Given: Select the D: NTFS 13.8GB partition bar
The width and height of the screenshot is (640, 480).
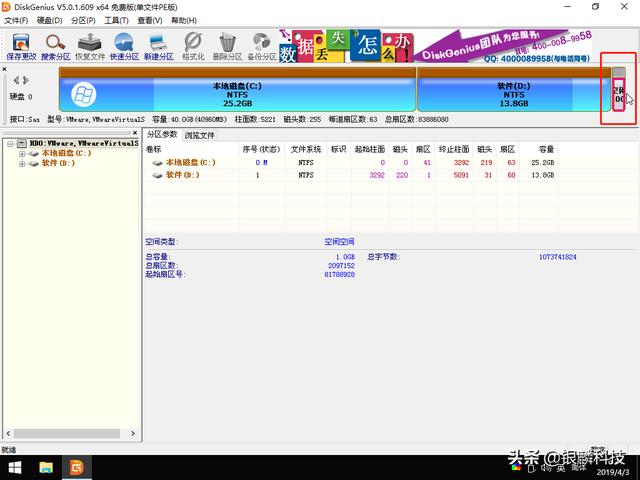Looking at the screenshot, I should tap(514, 89).
